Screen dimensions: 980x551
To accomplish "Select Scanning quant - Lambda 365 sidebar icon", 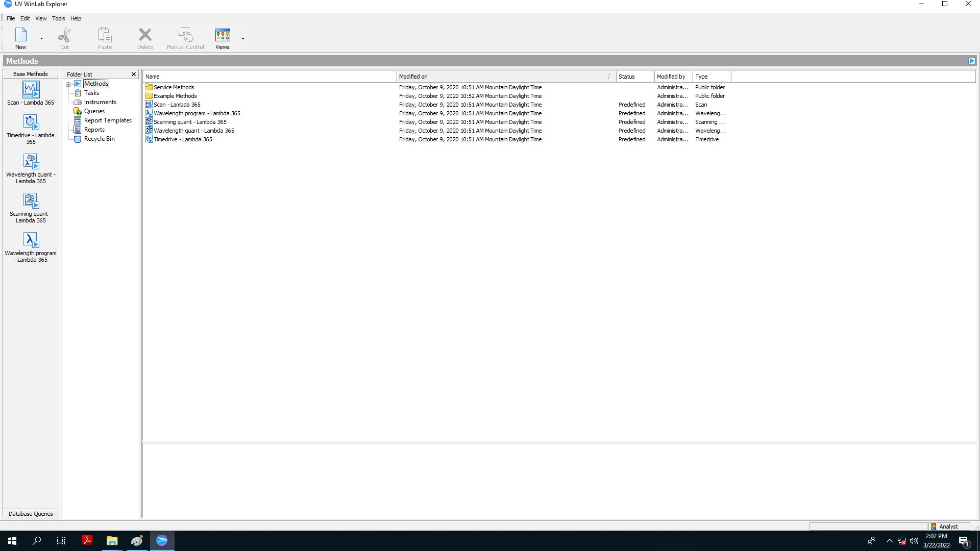I will coord(31,201).
